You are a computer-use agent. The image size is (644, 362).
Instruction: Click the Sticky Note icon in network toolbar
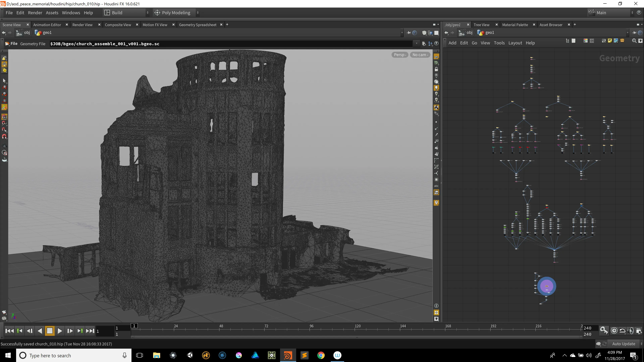click(610, 41)
